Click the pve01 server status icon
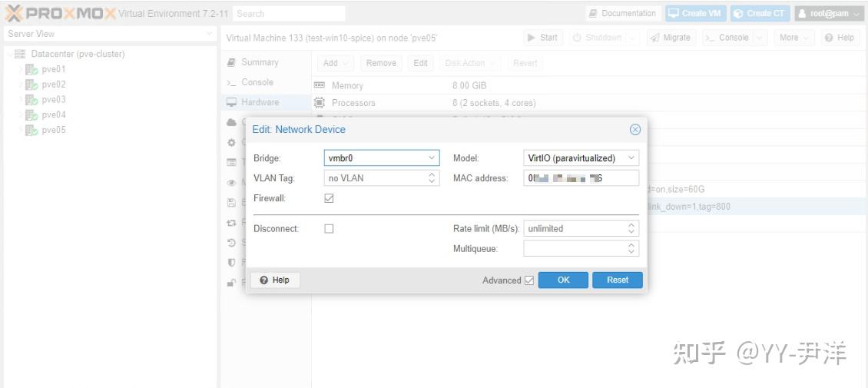 point(31,70)
